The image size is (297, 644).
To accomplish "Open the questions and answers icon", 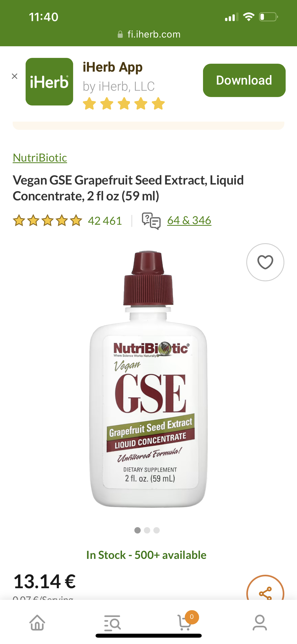I will (151, 221).
